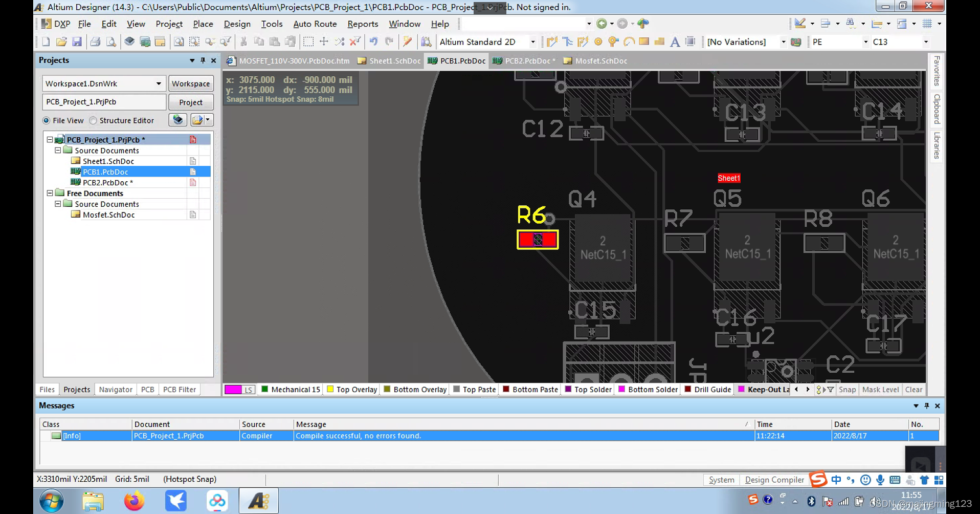The height and width of the screenshot is (514, 980).
Task: Click the Cross Probe pencil icon
Action: [x=408, y=42]
